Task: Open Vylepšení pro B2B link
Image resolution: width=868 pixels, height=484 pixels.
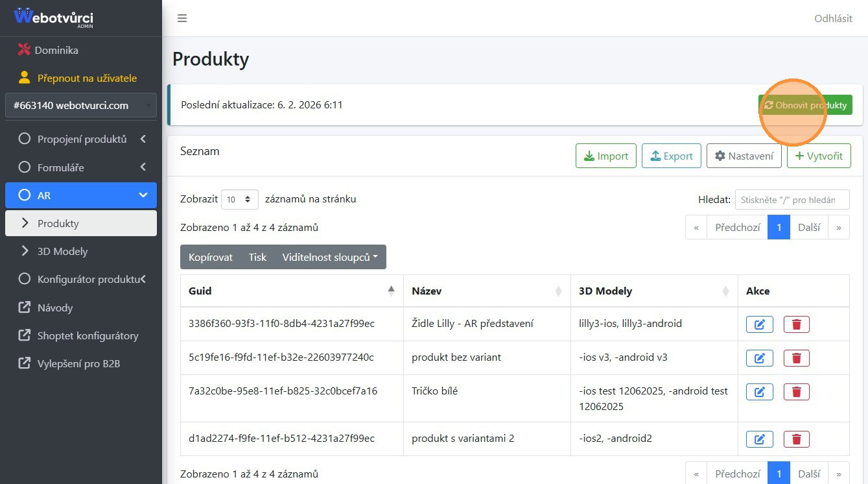Action: tap(80, 363)
